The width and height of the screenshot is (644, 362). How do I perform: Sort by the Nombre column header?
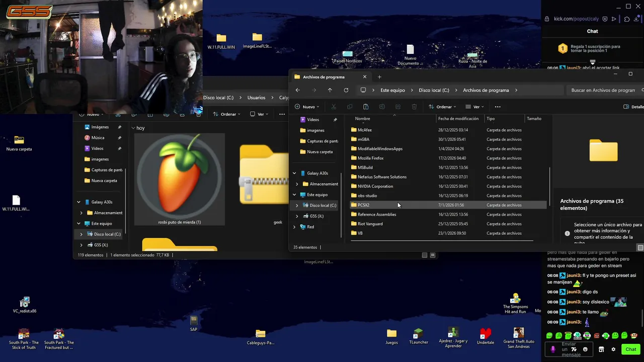[x=362, y=119]
